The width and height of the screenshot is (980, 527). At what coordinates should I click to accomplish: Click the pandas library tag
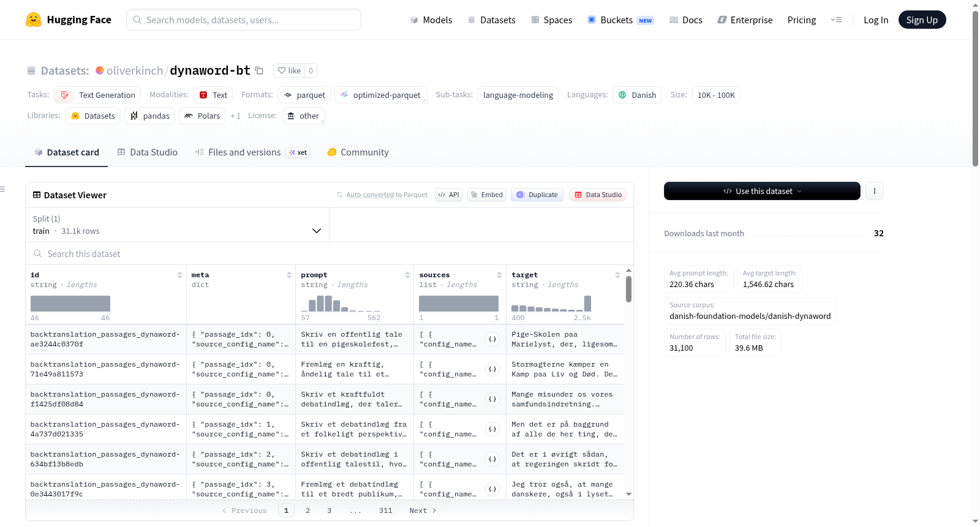point(149,116)
